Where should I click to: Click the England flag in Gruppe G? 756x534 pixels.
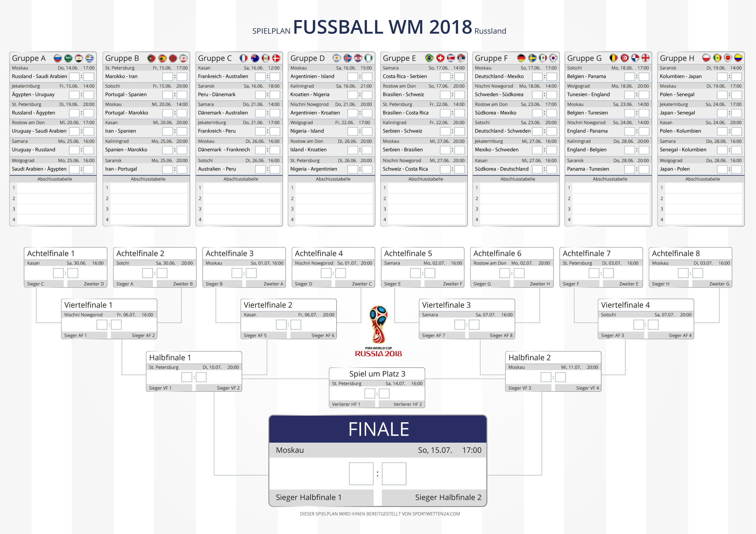646,58
